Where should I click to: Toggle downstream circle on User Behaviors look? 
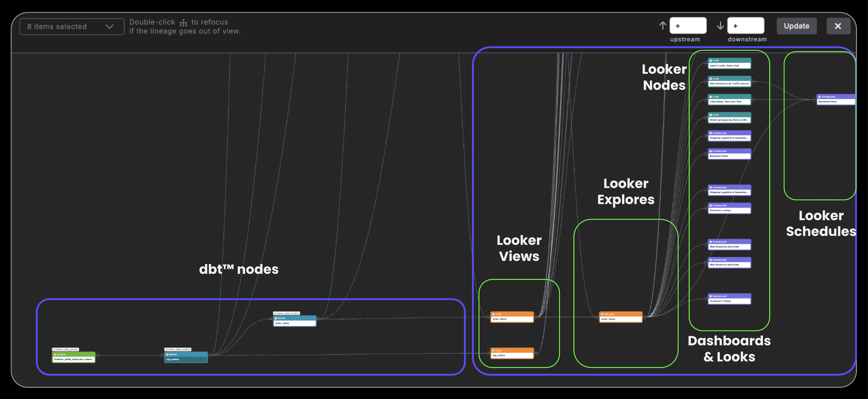coord(753,82)
